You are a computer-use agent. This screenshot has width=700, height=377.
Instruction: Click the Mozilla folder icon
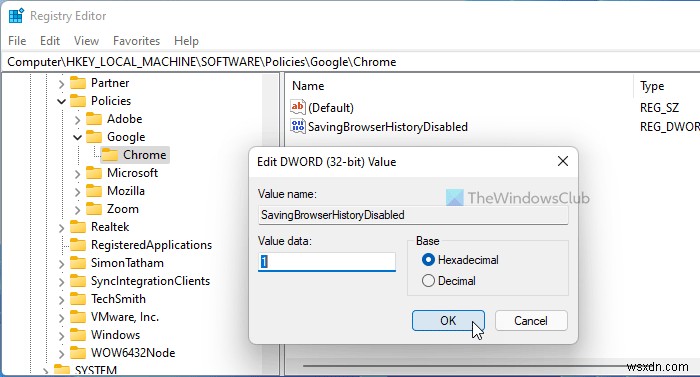tap(94, 191)
